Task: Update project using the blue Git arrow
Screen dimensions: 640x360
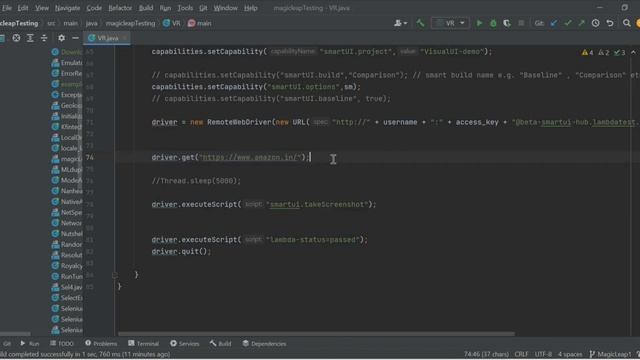Action: [554, 23]
